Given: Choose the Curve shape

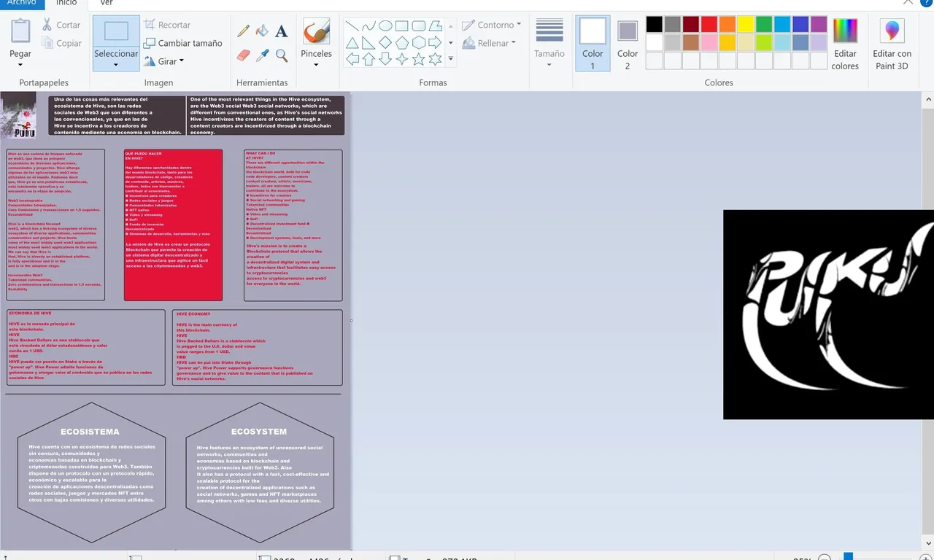Looking at the screenshot, I should (368, 26).
